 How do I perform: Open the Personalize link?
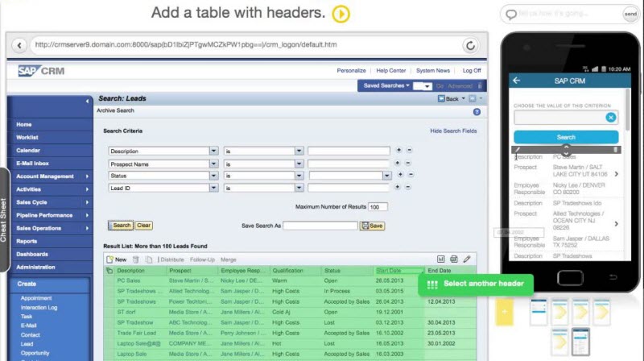point(351,71)
